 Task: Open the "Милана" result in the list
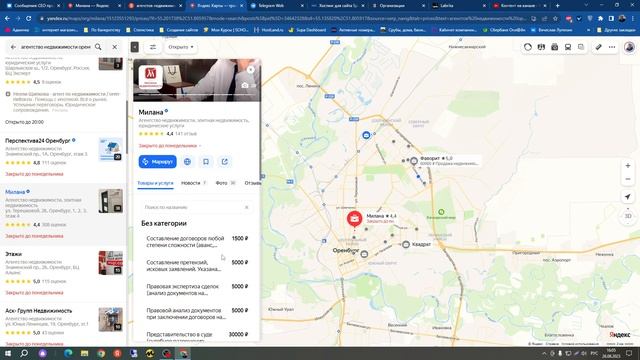15,192
